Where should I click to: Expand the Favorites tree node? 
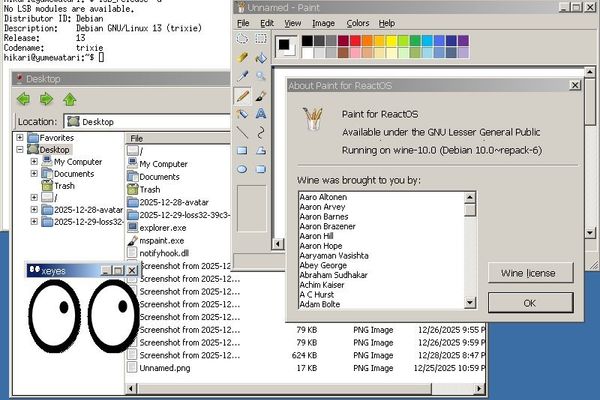coord(20,137)
